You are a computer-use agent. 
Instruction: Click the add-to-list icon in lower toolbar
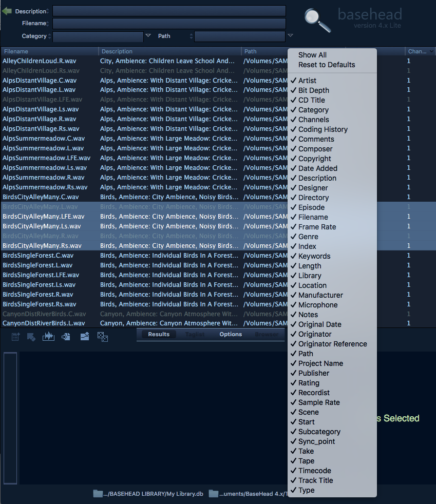tap(15, 337)
